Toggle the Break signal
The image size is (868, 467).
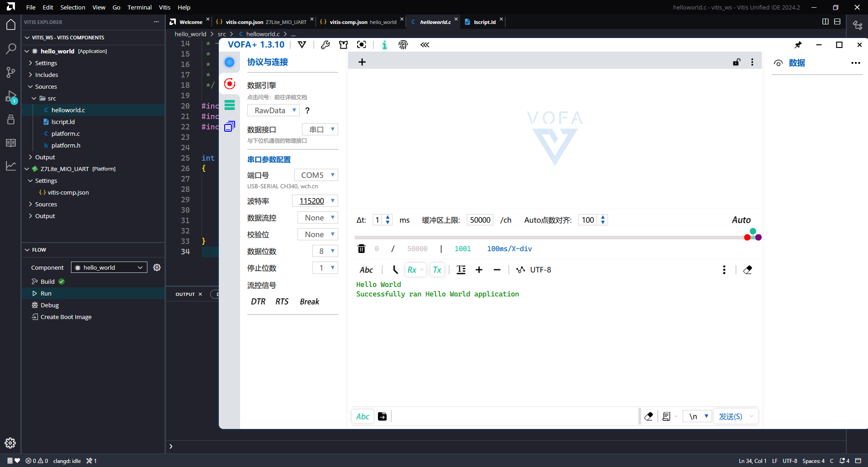(310, 301)
